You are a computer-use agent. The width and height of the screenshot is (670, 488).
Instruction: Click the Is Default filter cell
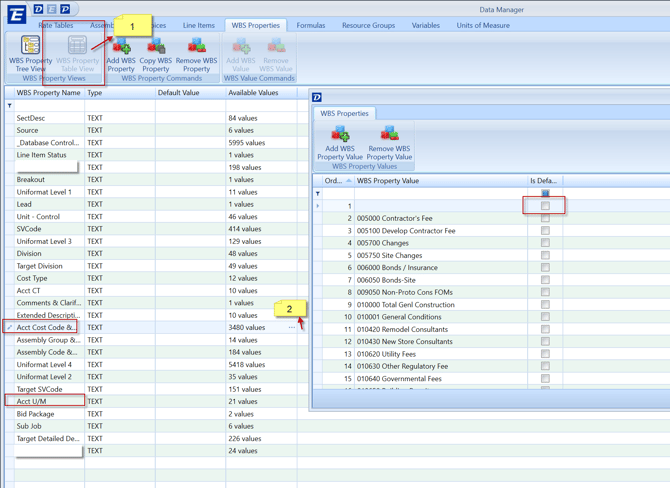click(545, 193)
